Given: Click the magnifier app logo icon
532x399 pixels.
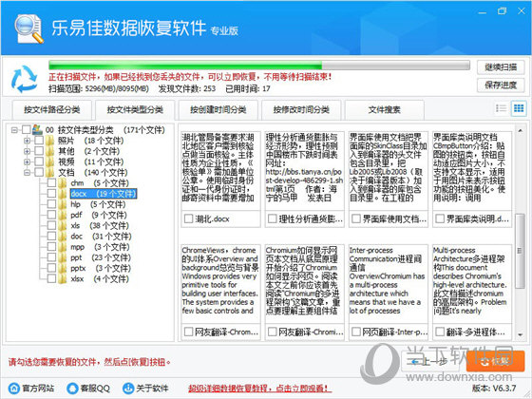Looking at the screenshot, I should [29, 29].
